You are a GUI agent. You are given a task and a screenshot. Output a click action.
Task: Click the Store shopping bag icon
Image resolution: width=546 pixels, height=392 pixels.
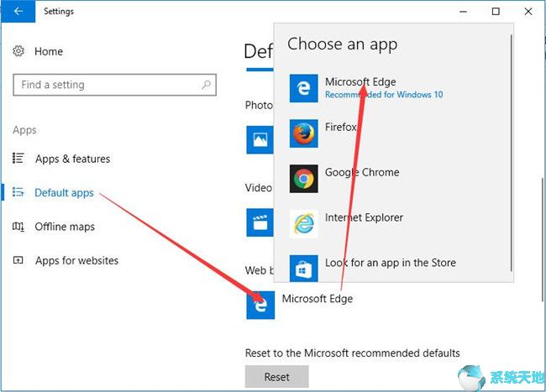click(303, 269)
